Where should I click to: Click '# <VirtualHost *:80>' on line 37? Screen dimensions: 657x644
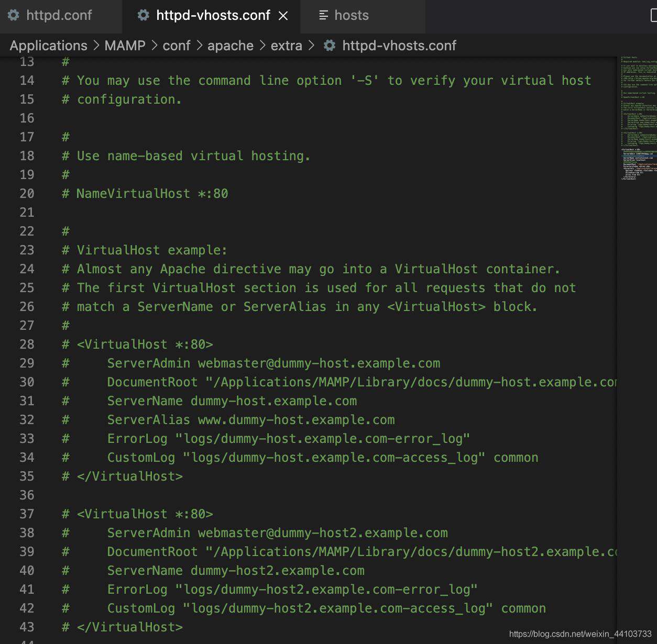[x=137, y=514]
